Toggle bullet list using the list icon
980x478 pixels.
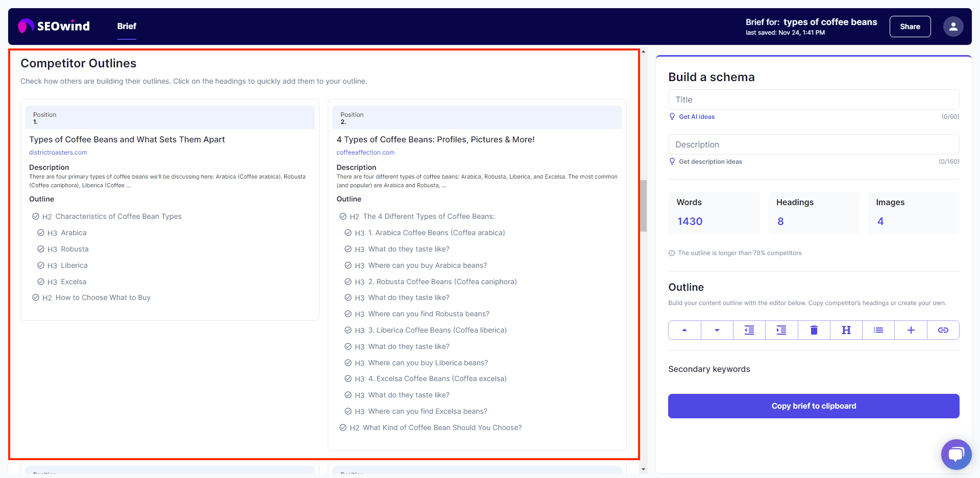coord(878,330)
